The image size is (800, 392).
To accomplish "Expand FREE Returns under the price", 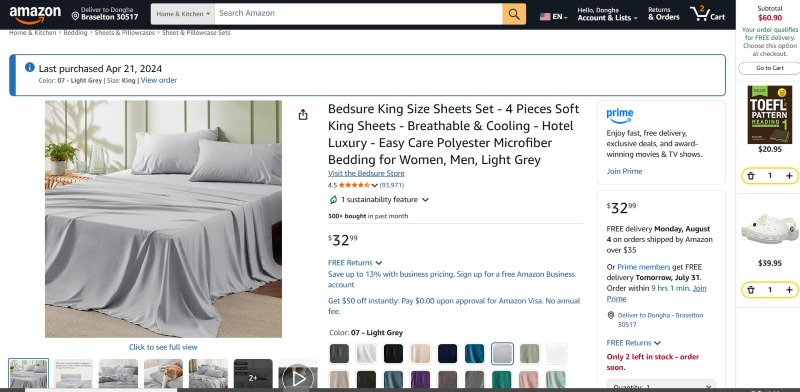I will coord(355,263).
